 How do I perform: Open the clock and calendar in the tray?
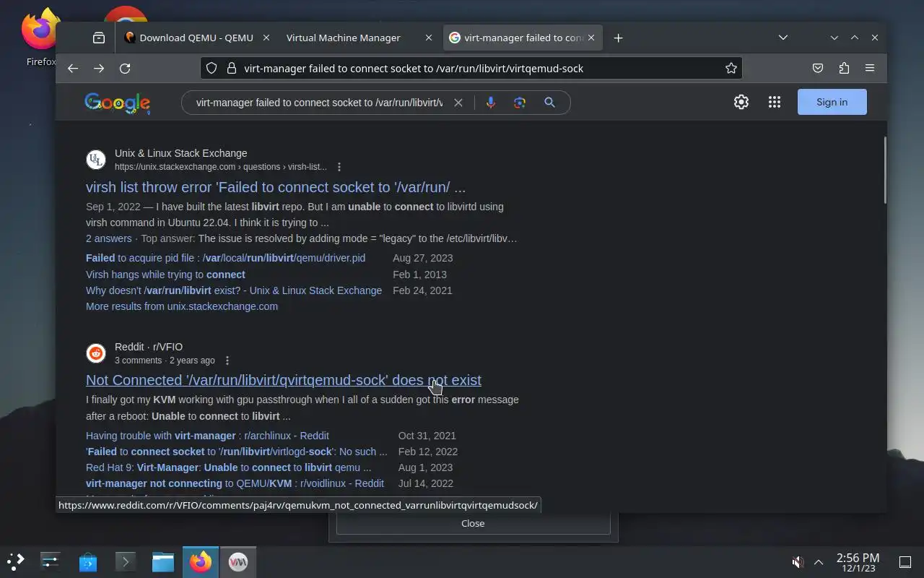(x=858, y=561)
